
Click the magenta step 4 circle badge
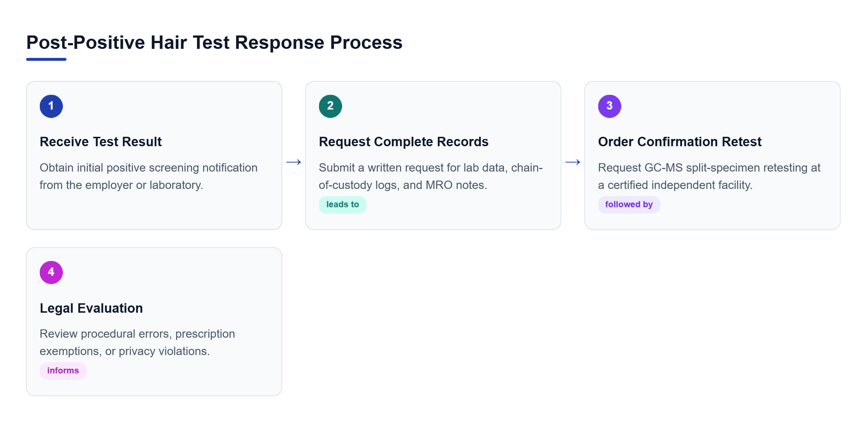click(51, 272)
